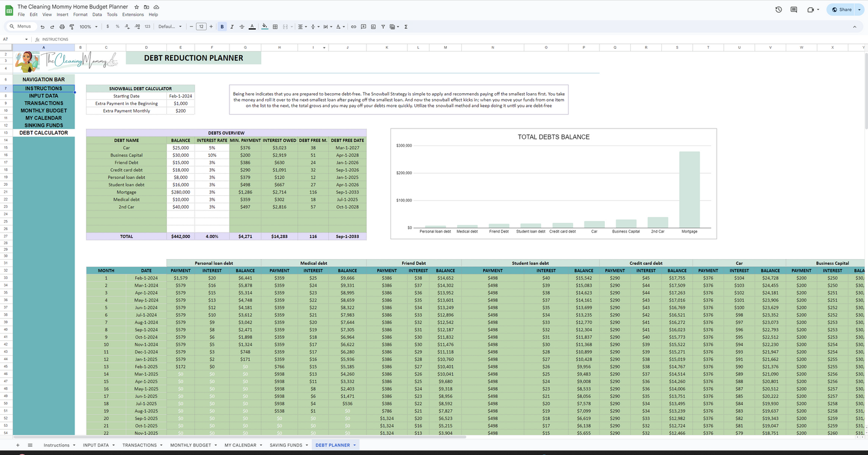This screenshot has width=868, height=455.
Task: Toggle italic formatting
Action: point(232,26)
